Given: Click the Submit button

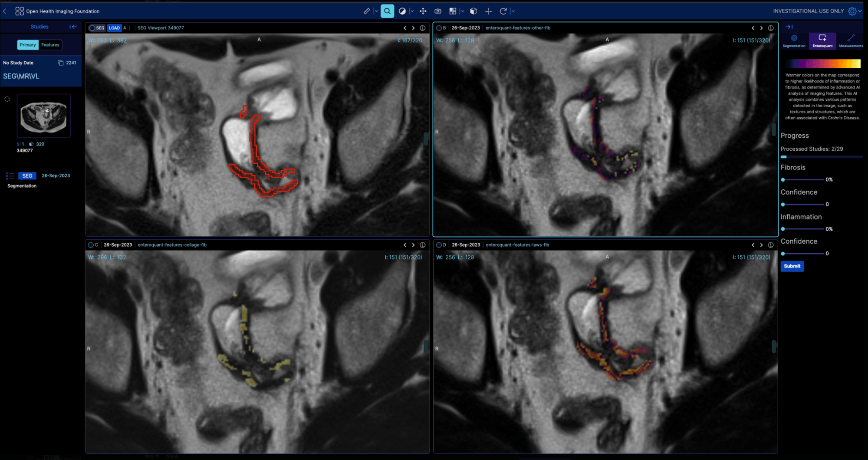Looking at the screenshot, I should 792,266.
